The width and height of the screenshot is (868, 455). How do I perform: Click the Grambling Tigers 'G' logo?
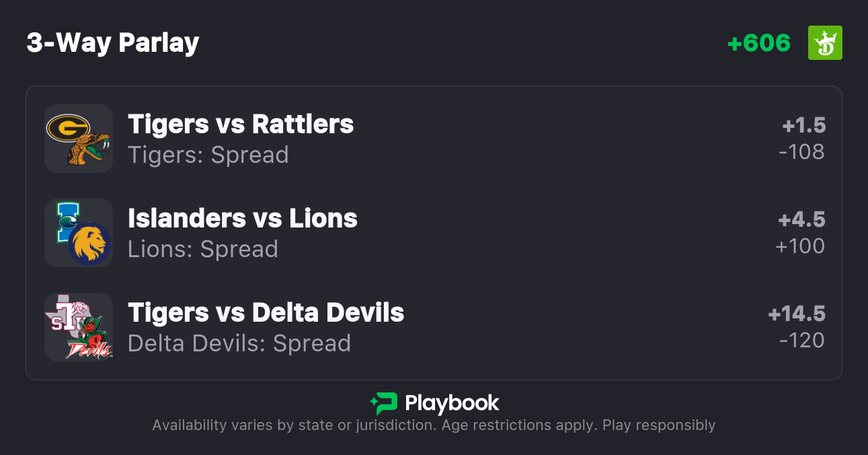point(67,127)
